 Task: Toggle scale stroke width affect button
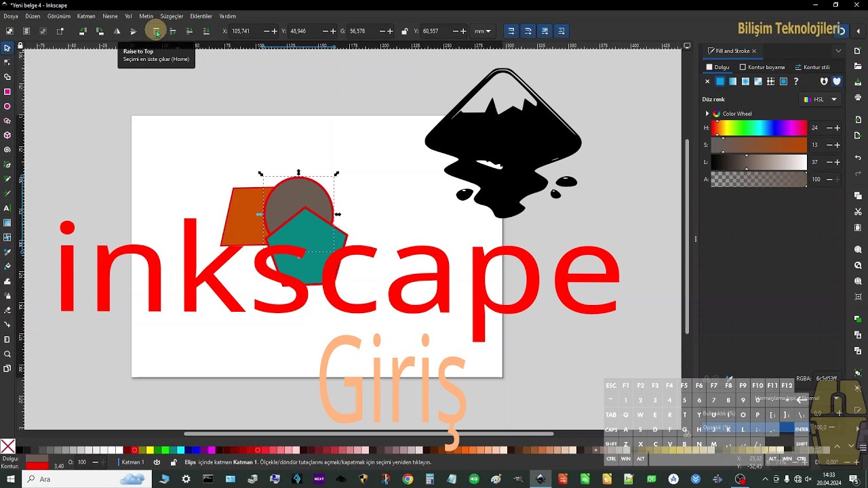(511, 31)
